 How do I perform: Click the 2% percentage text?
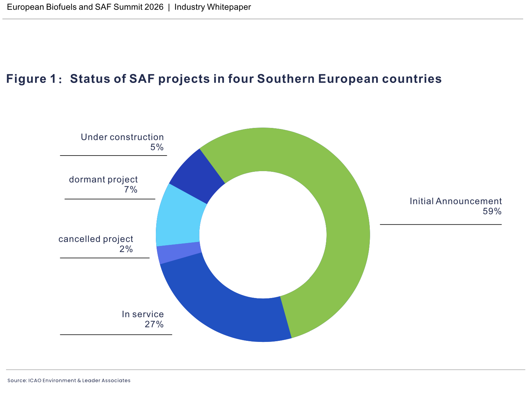coord(126,249)
